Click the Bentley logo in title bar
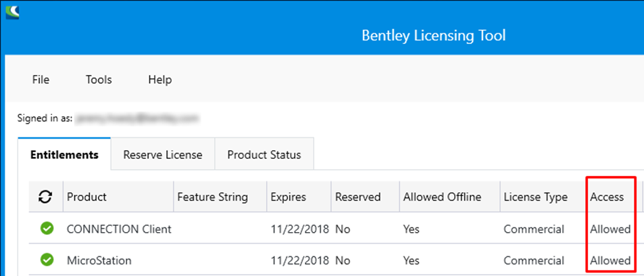644x276 pixels. (x=11, y=11)
